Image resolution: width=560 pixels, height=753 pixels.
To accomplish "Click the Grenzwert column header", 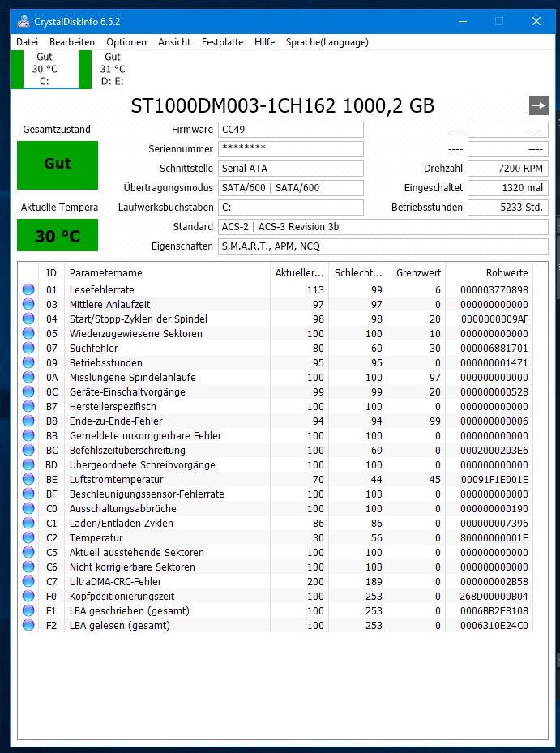I will point(417,273).
